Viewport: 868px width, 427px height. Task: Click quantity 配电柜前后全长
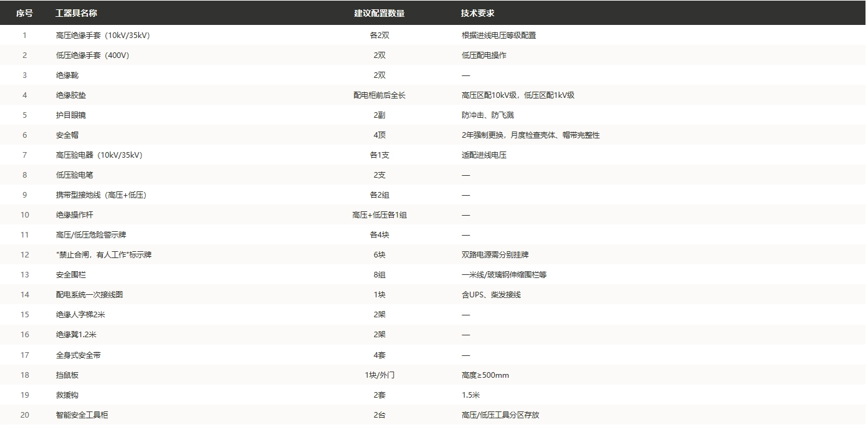click(379, 95)
